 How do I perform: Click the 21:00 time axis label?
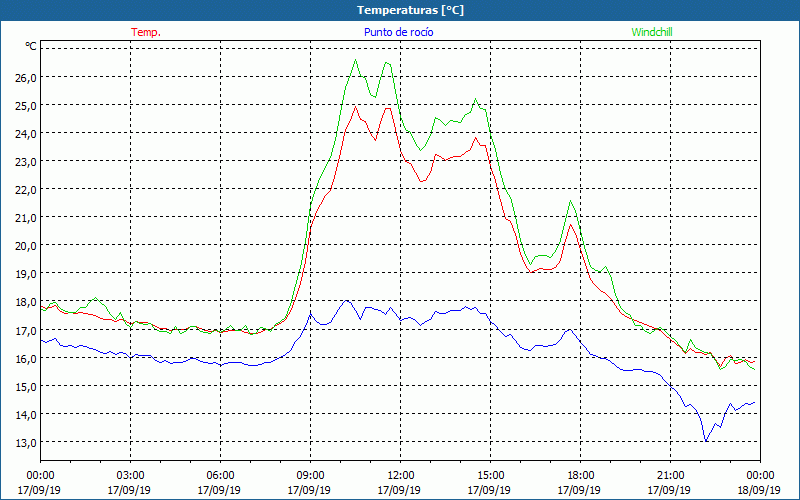point(670,476)
